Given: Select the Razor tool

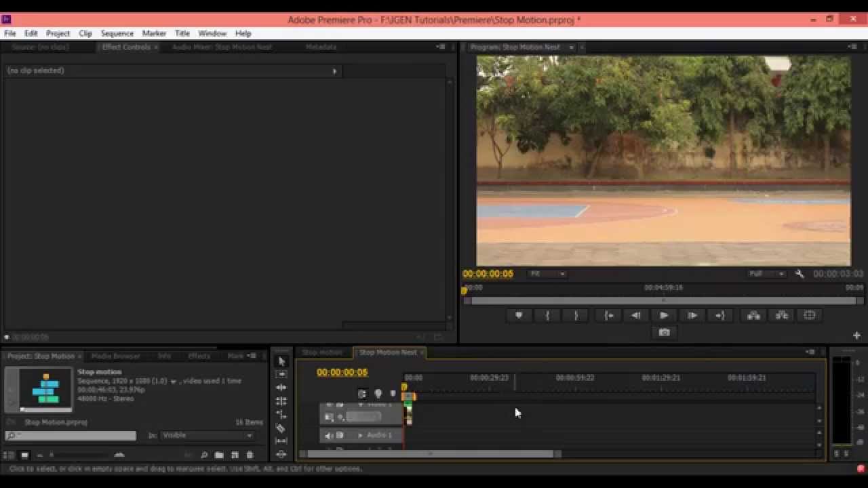Looking at the screenshot, I should tap(281, 428).
